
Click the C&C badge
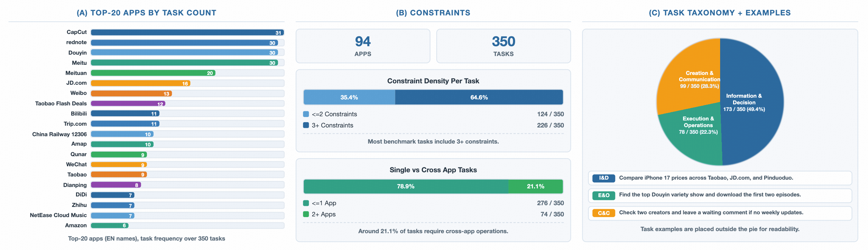coord(604,213)
